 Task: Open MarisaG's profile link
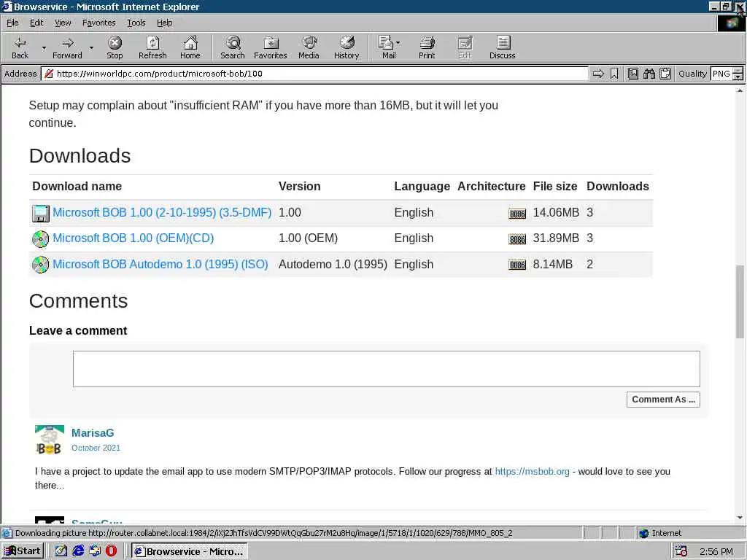coord(93,433)
